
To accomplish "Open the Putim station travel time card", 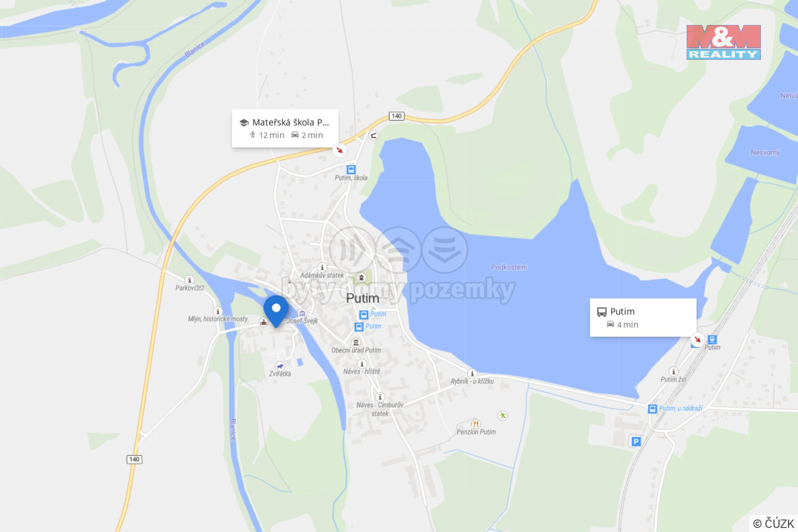I will 643,318.
